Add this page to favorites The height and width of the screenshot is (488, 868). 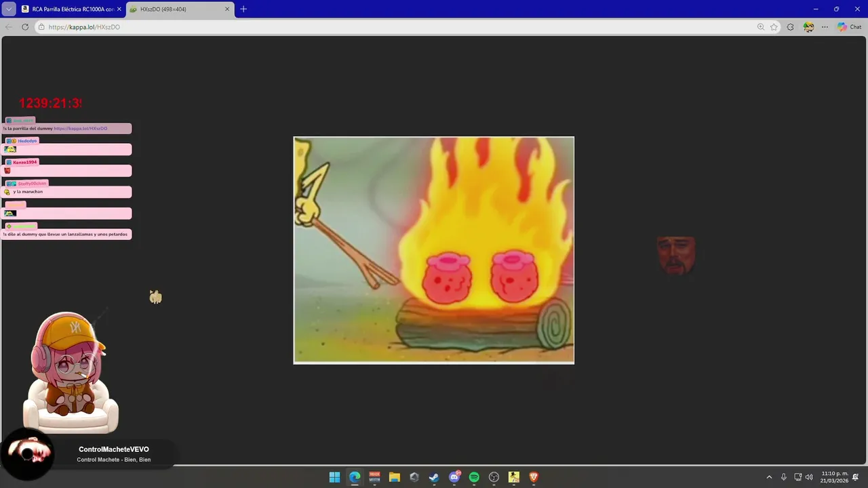(774, 27)
